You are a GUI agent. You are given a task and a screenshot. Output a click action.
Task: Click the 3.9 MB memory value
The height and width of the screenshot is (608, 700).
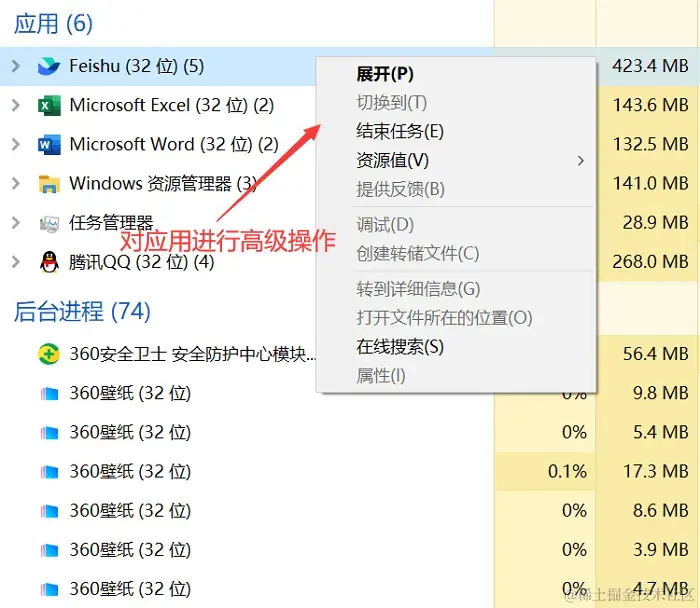pos(661,550)
